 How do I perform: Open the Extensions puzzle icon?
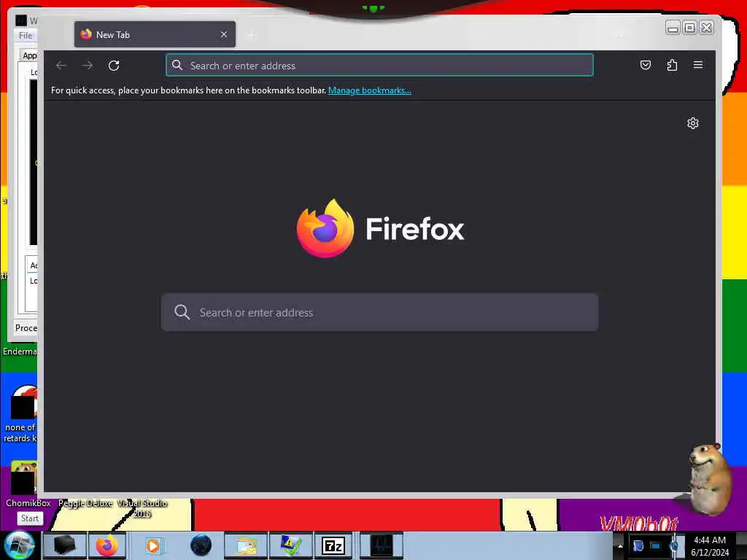672,65
